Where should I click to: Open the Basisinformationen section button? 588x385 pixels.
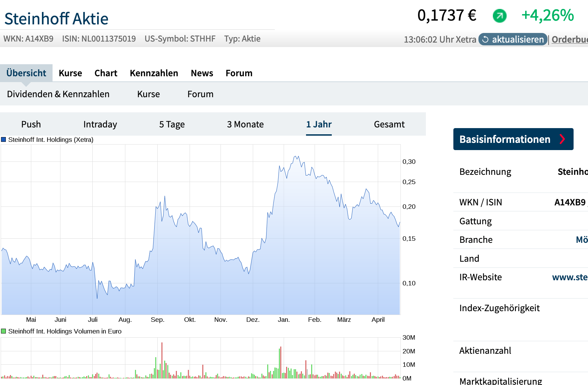[x=513, y=139]
